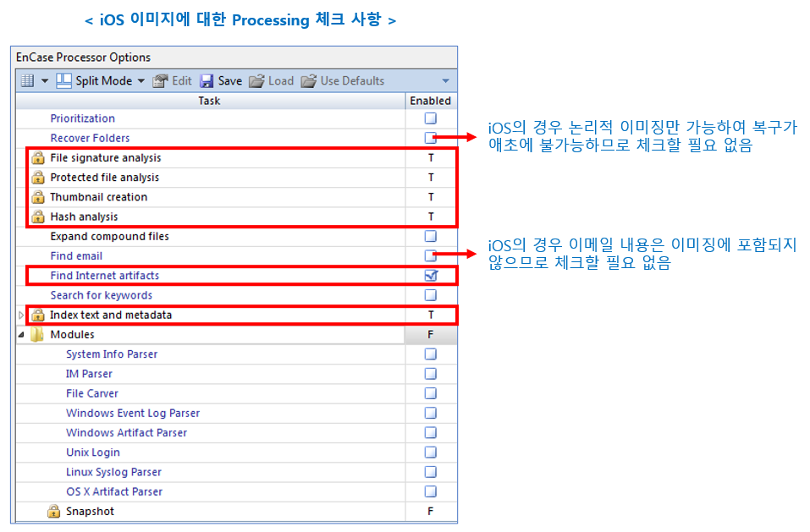Click the T value for Hash analysis
810x532 pixels.
430,217
